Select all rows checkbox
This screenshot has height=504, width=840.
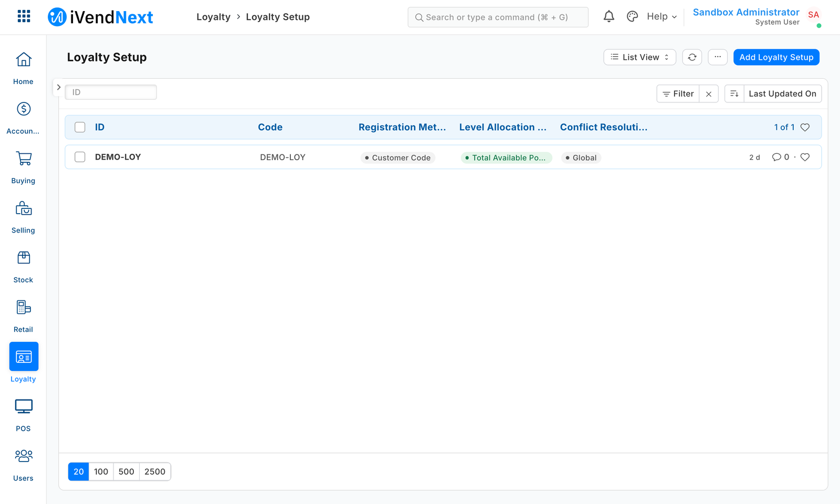click(80, 127)
